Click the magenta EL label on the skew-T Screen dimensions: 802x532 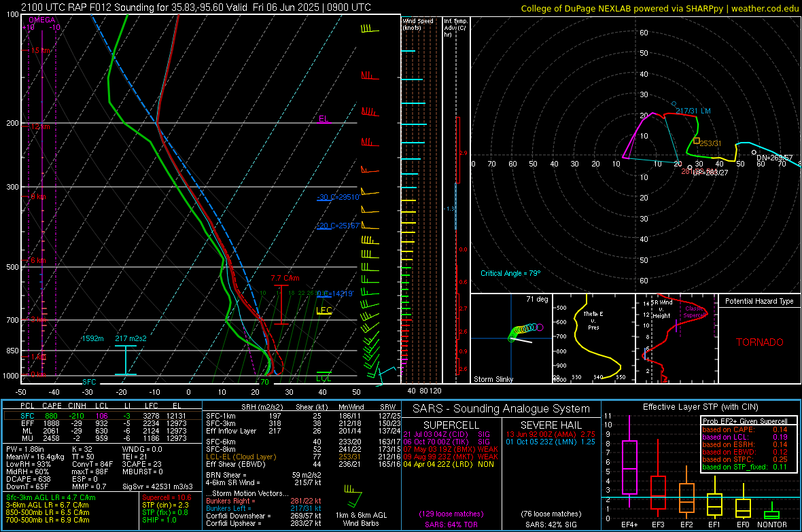tap(324, 119)
